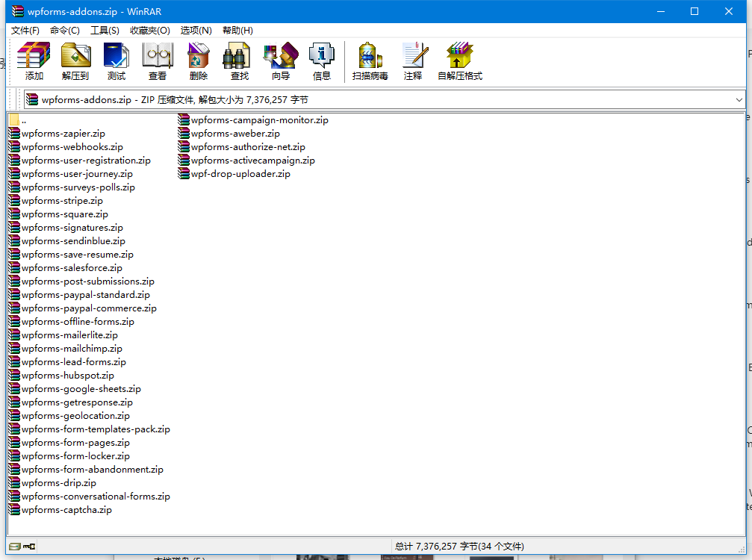Select wpforms-form-abandonment.zip file

[87, 470]
